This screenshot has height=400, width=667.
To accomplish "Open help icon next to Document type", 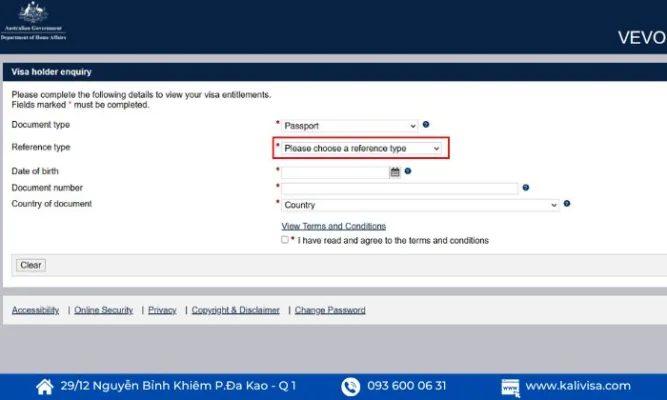I will click(x=426, y=125).
